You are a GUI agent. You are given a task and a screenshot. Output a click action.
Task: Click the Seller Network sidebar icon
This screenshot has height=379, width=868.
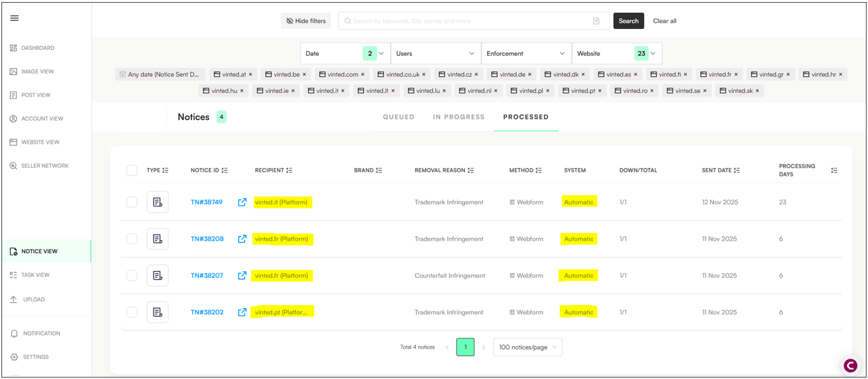point(13,166)
